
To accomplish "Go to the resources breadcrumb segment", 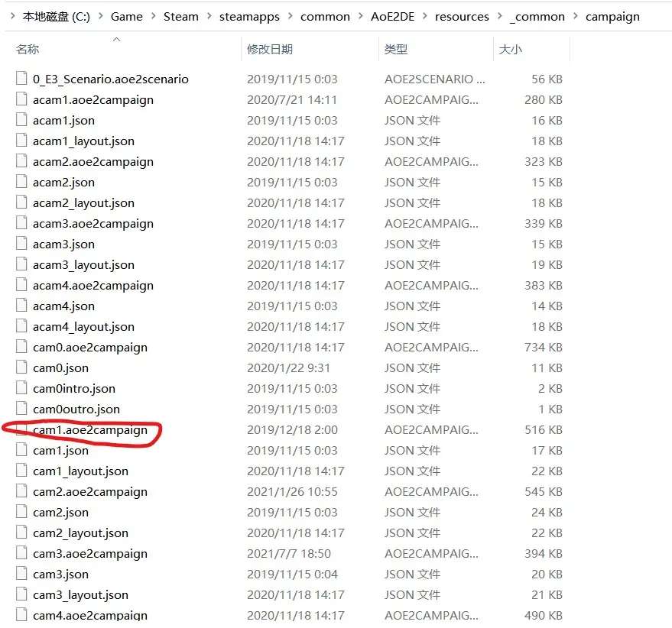I will 462,17.
